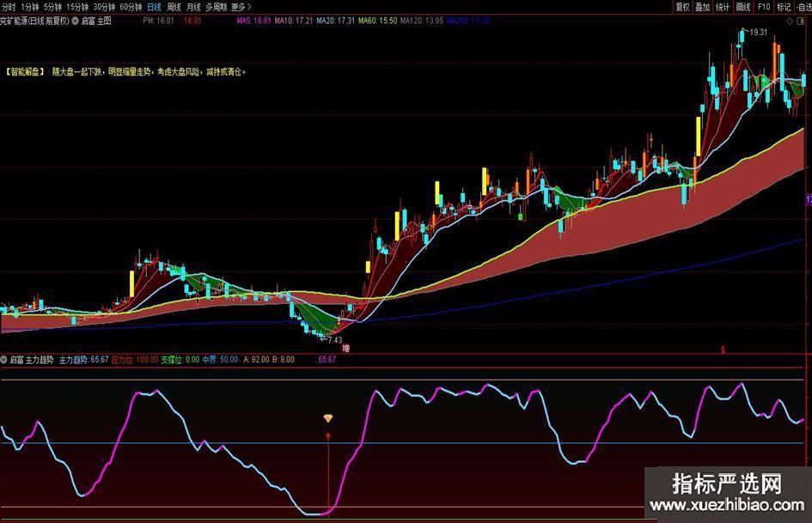This screenshot has height=523, width=812.
Task: Open the 统计 statistics tool
Action: 723,7
